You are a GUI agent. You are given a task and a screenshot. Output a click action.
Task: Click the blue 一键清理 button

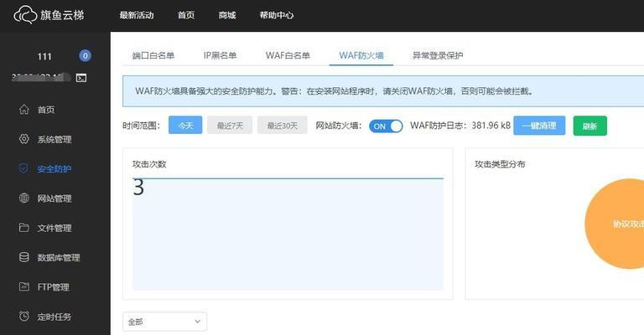[x=539, y=126]
